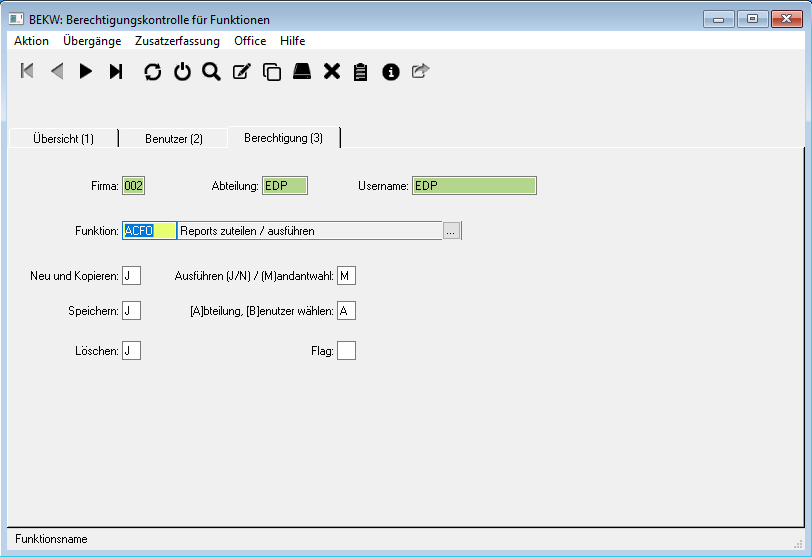812x557 pixels.
Task: Select the Username field containing EDP
Action: click(474, 186)
